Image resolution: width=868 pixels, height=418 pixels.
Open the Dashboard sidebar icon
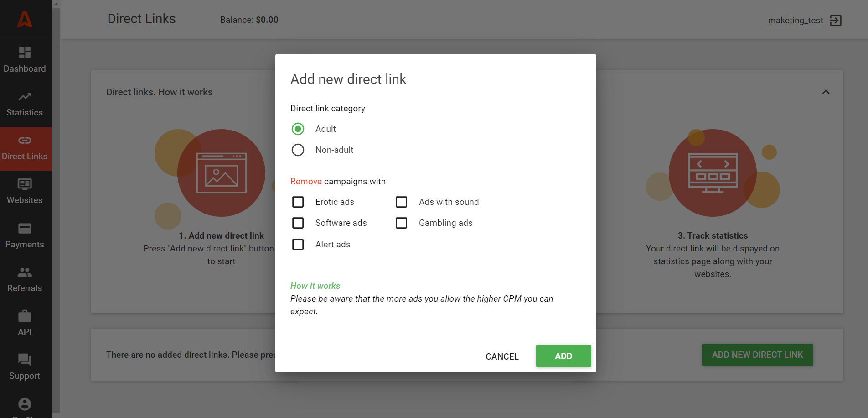tap(25, 53)
